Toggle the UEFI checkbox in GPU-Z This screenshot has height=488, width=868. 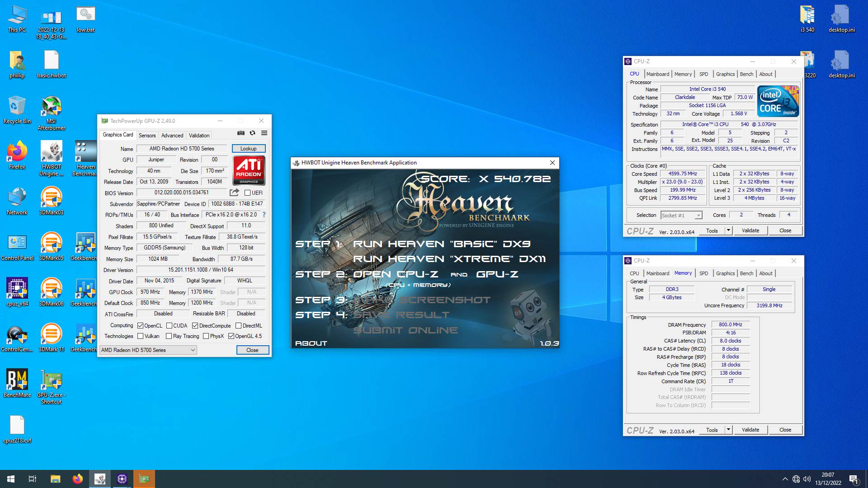pyautogui.click(x=247, y=193)
